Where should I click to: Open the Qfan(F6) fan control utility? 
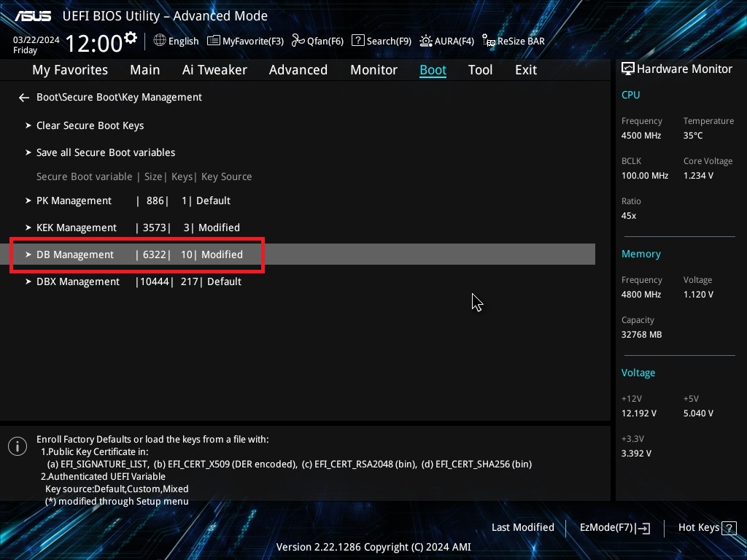pyautogui.click(x=317, y=41)
